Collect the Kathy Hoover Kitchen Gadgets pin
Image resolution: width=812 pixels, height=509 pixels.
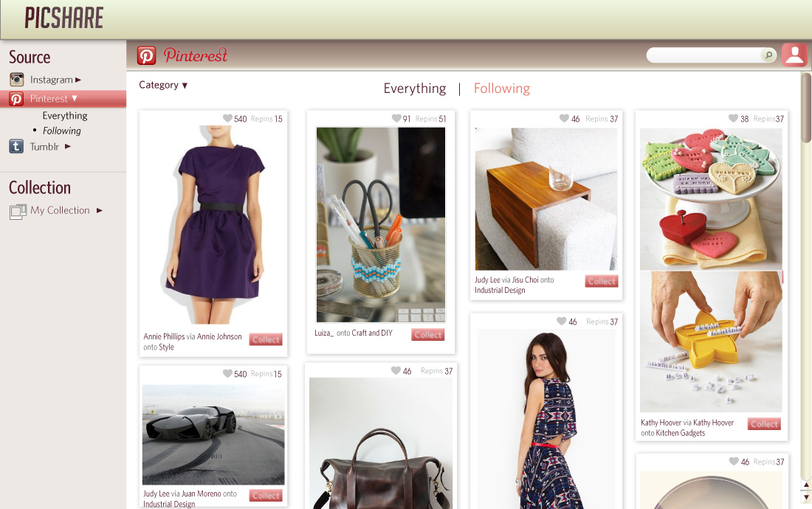click(x=764, y=423)
